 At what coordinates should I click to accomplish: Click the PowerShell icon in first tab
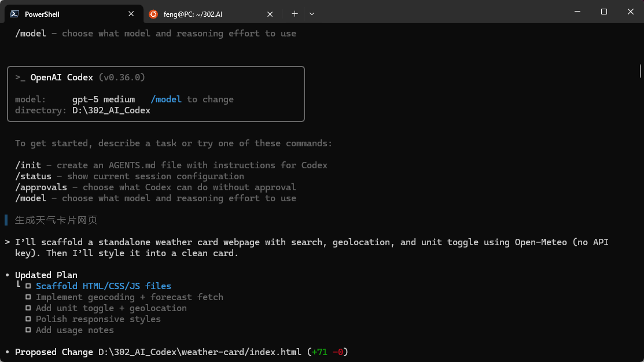click(x=14, y=14)
